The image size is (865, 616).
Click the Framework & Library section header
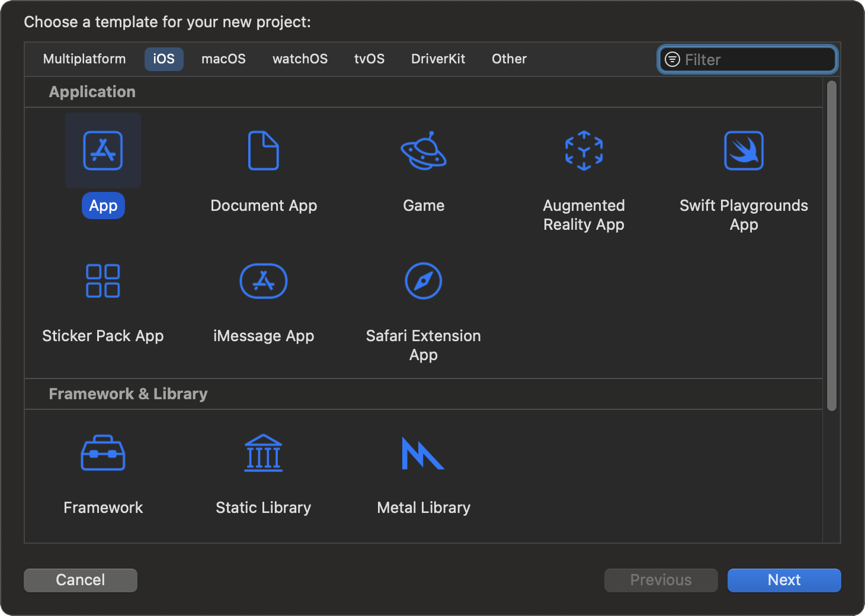(x=128, y=394)
